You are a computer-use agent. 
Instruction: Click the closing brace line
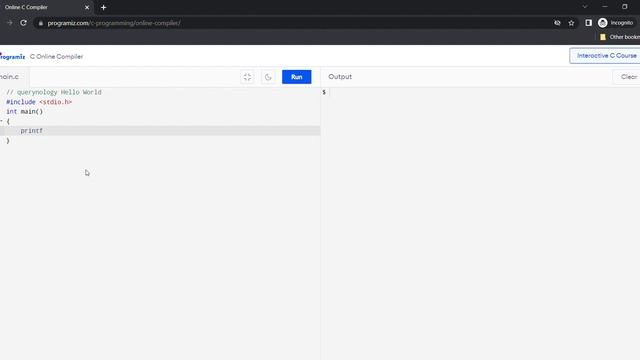click(8, 140)
